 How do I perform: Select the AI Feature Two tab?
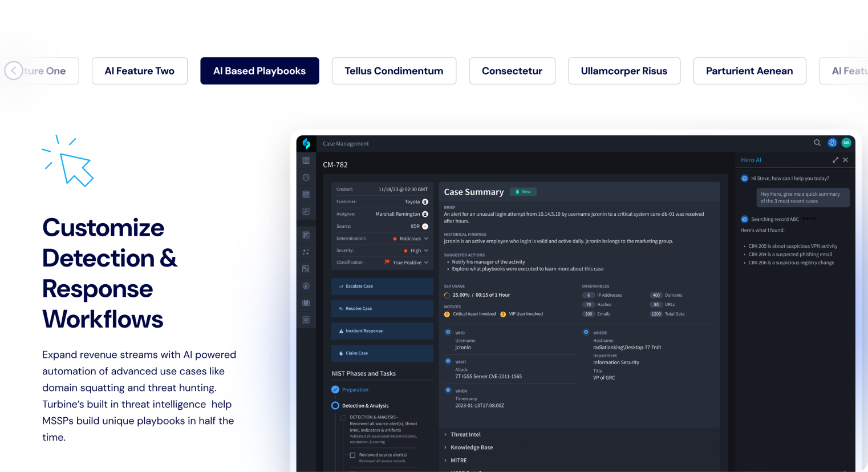[140, 71]
